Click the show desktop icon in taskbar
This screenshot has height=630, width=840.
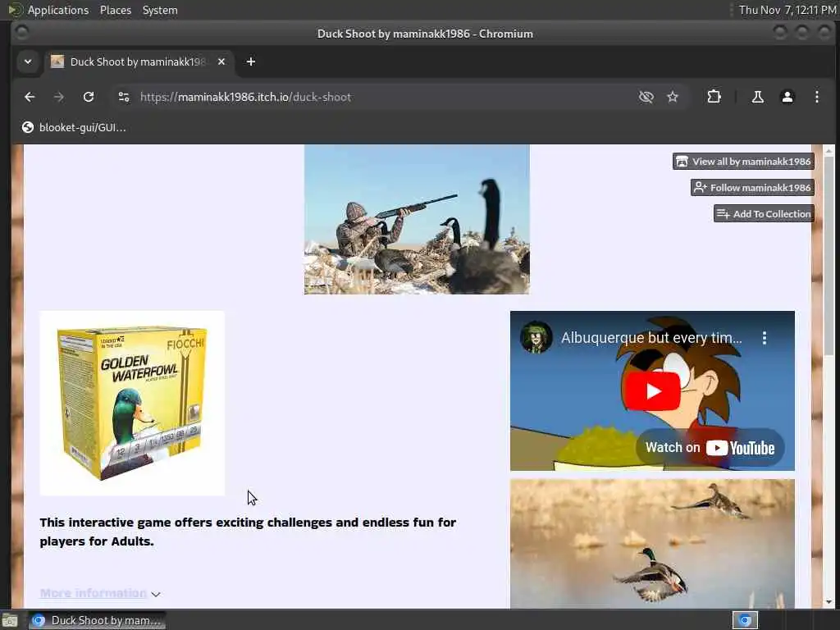(x=10, y=620)
